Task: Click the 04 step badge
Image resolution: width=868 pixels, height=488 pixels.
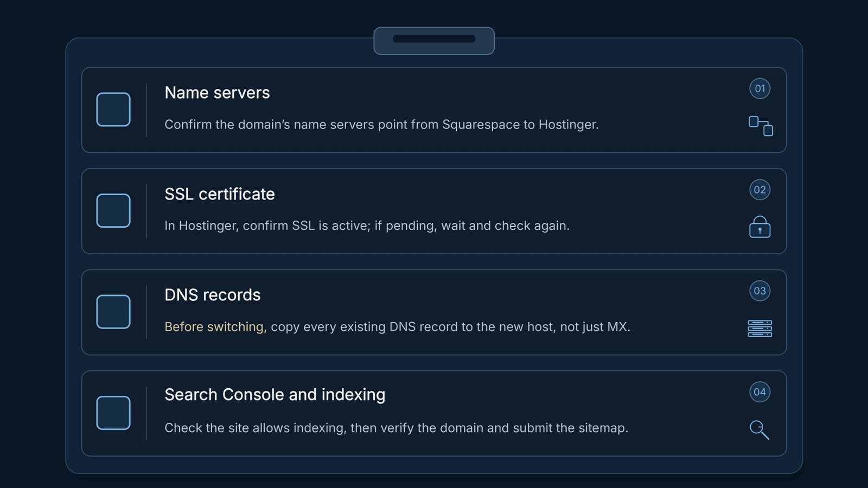Action: click(x=760, y=392)
